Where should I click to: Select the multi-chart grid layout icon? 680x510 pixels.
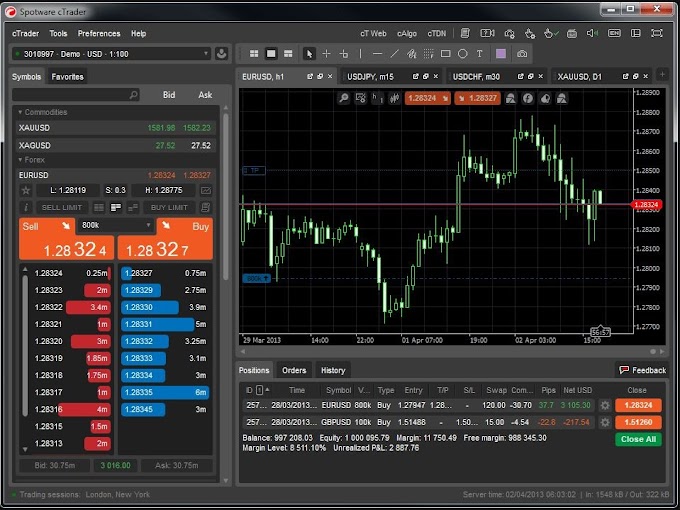254,54
